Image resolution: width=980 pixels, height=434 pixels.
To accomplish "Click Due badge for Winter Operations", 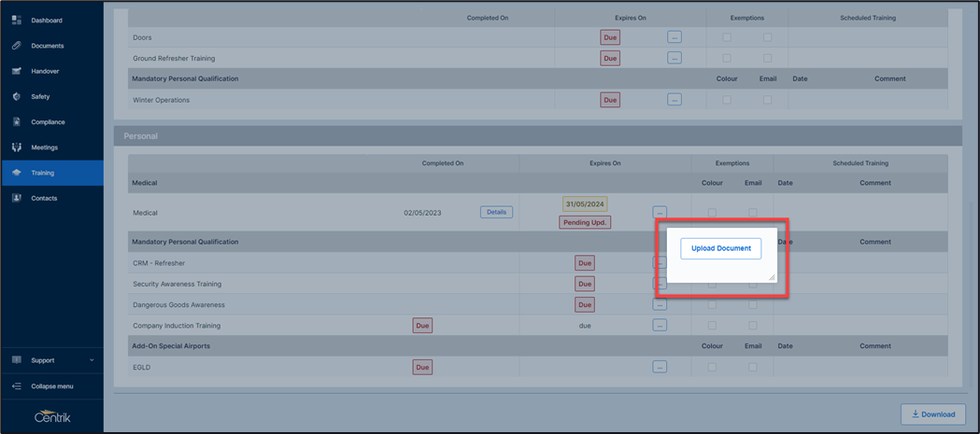I will click(x=610, y=100).
